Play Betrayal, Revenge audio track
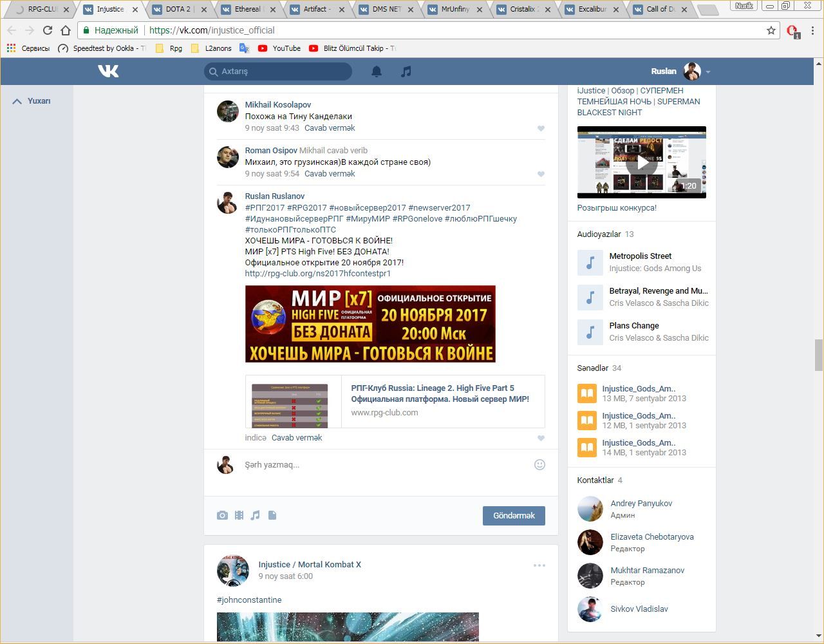824x644 pixels. (590, 297)
